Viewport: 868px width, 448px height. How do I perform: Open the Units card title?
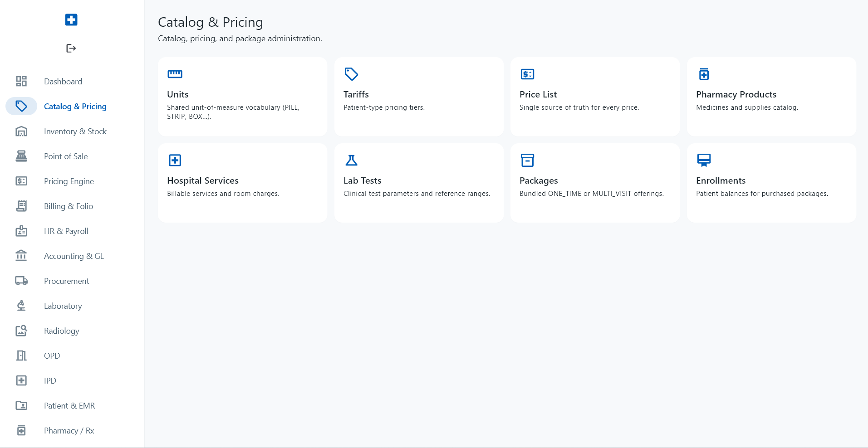pos(178,94)
